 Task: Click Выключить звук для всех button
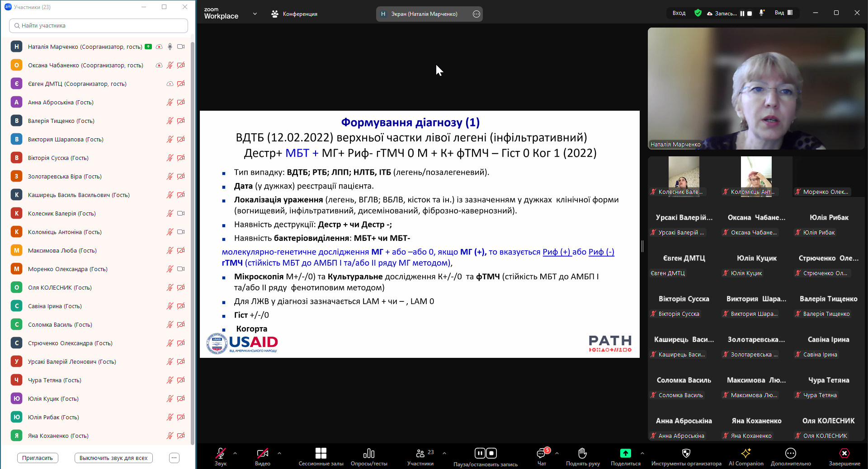[x=113, y=458]
